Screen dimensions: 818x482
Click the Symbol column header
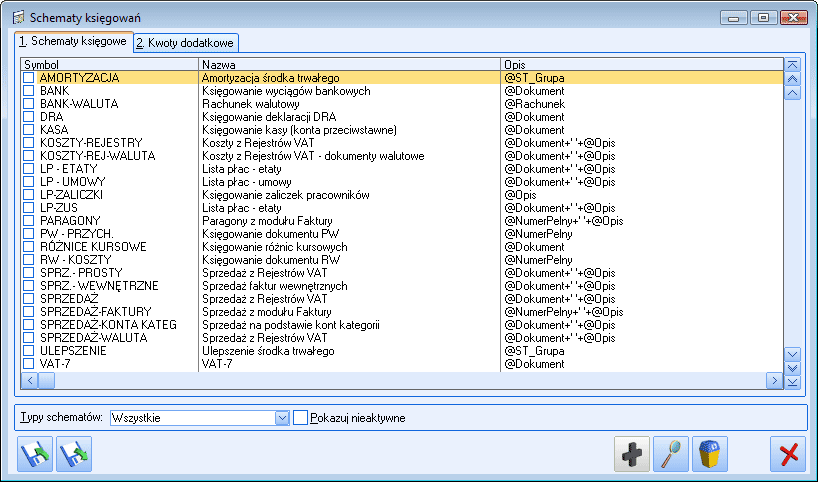110,64
